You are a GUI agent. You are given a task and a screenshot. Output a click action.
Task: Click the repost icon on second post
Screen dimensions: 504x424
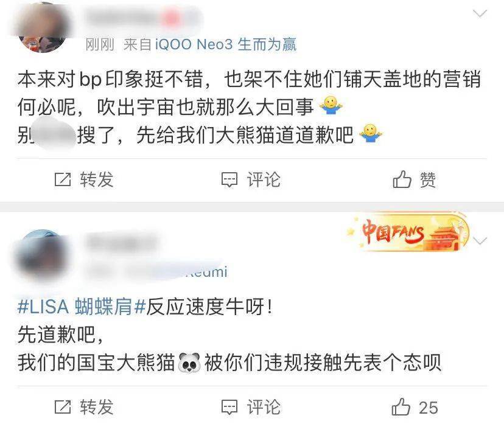[x=63, y=408]
